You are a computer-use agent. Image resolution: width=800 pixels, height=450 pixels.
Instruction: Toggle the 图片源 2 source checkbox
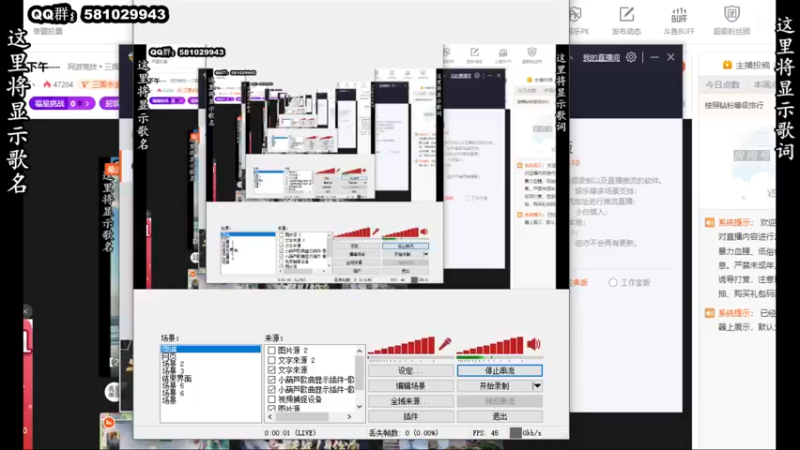(x=271, y=351)
